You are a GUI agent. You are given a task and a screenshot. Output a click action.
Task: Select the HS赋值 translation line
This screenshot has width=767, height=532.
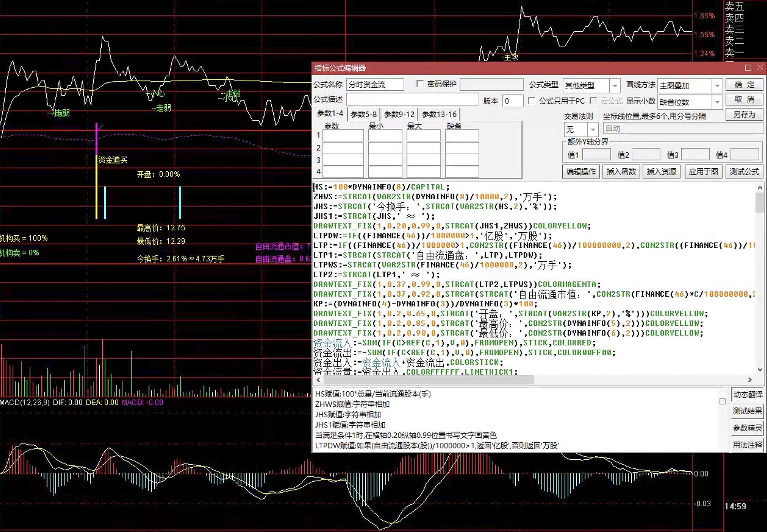pyautogui.click(x=373, y=394)
